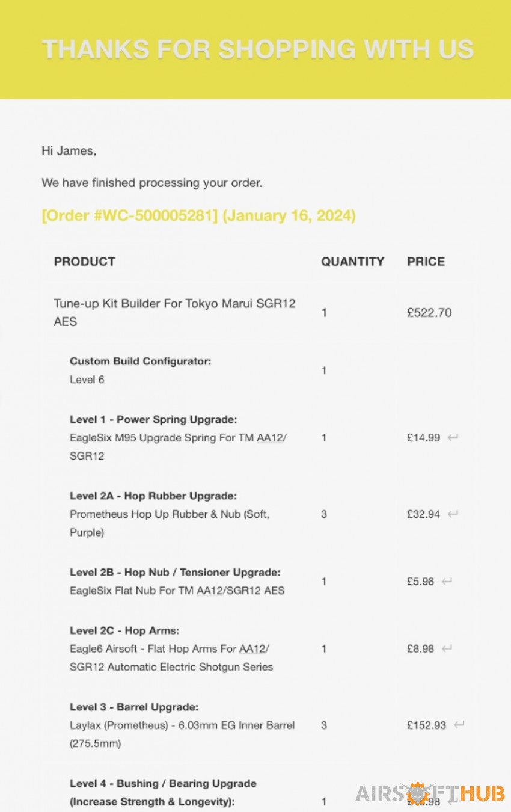This screenshot has width=511, height=812.
Task: Open Tune-up Kit Builder For Tokyo Marui product
Action: tap(174, 312)
